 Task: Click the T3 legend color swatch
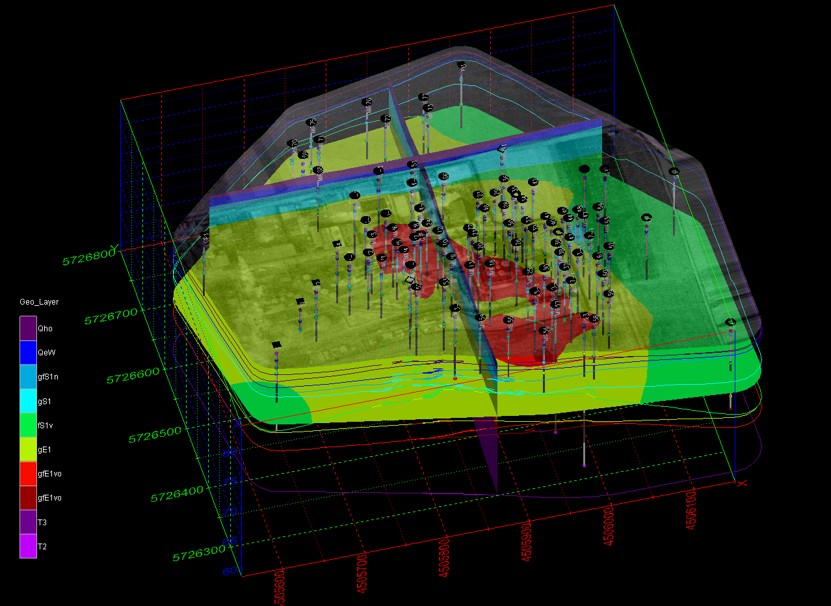tap(28, 522)
